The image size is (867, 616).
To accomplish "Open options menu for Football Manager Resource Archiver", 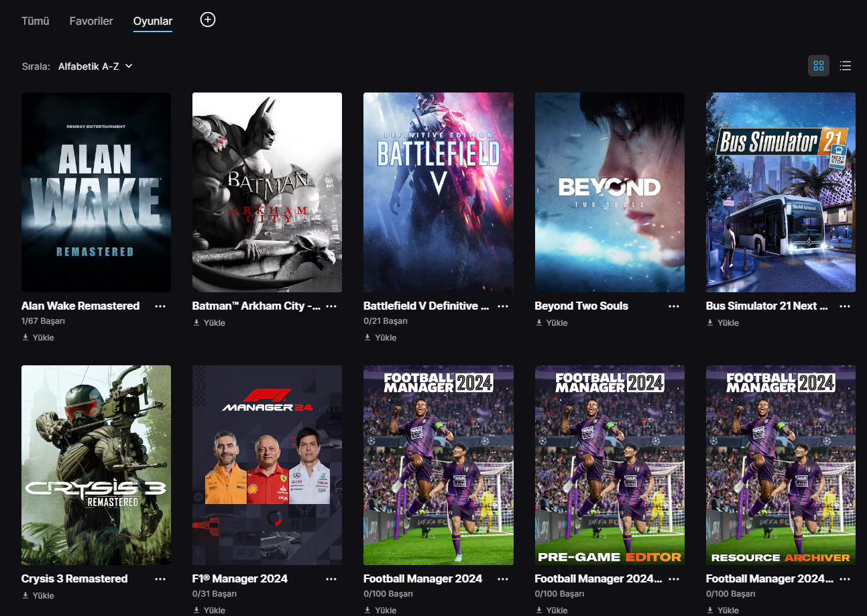I will point(845,578).
